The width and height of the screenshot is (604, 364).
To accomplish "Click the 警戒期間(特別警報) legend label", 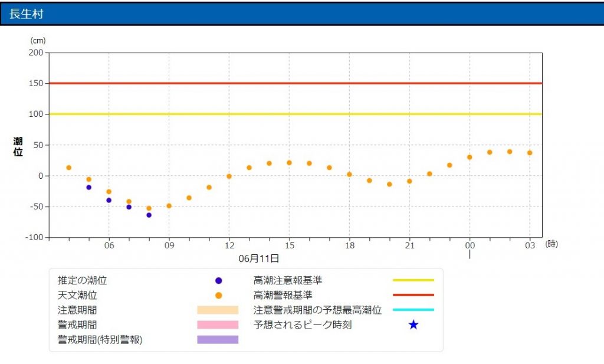I will 100,339.
